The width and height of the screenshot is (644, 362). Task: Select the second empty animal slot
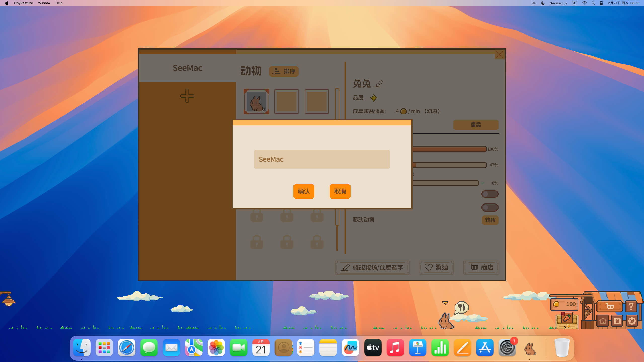point(286,102)
